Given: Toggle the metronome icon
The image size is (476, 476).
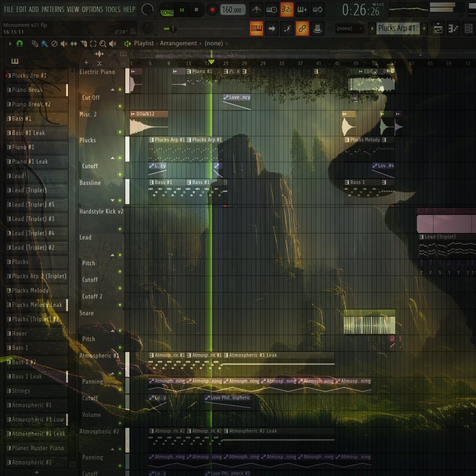Looking at the screenshot, I should pos(257,10).
